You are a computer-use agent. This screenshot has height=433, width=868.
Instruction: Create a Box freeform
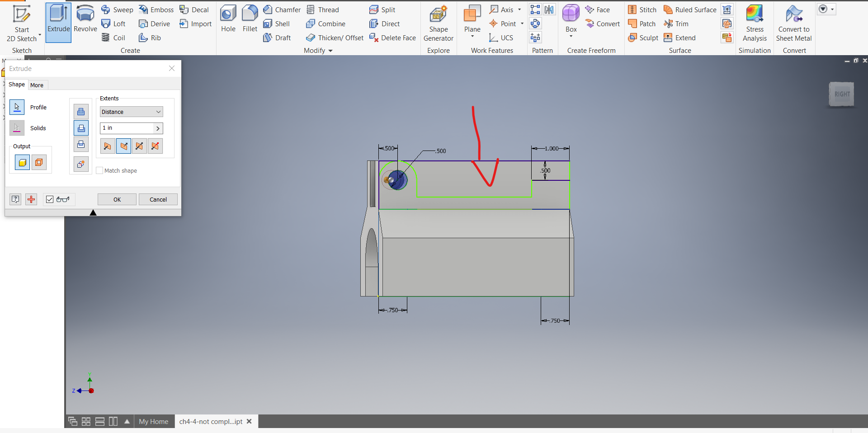(x=571, y=18)
